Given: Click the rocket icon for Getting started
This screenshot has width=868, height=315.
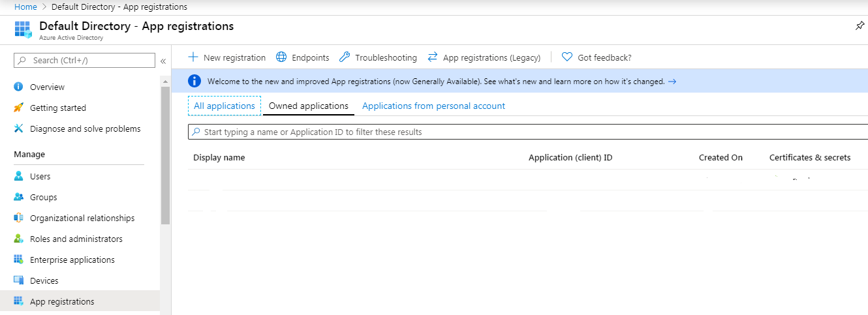Looking at the screenshot, I should (x=18, y=108).
